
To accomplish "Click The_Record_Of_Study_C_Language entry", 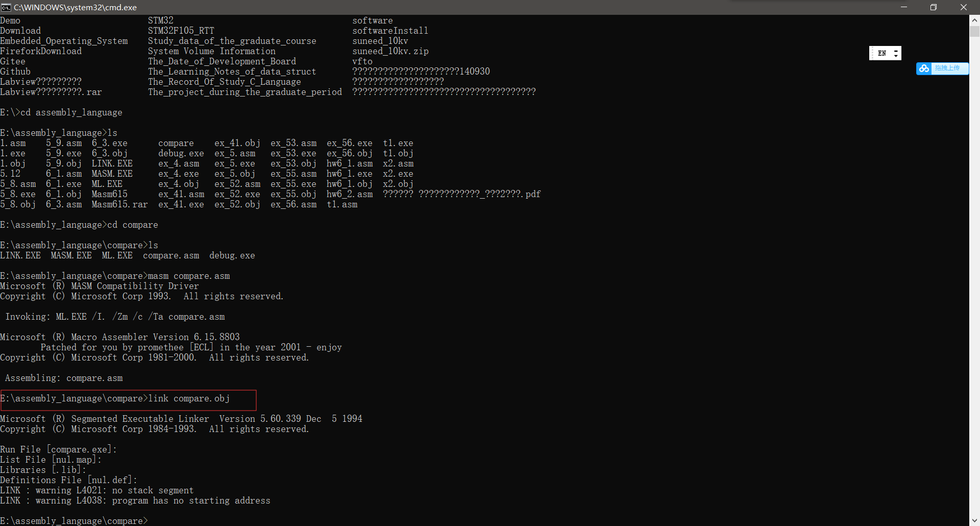I will [225, 82].
